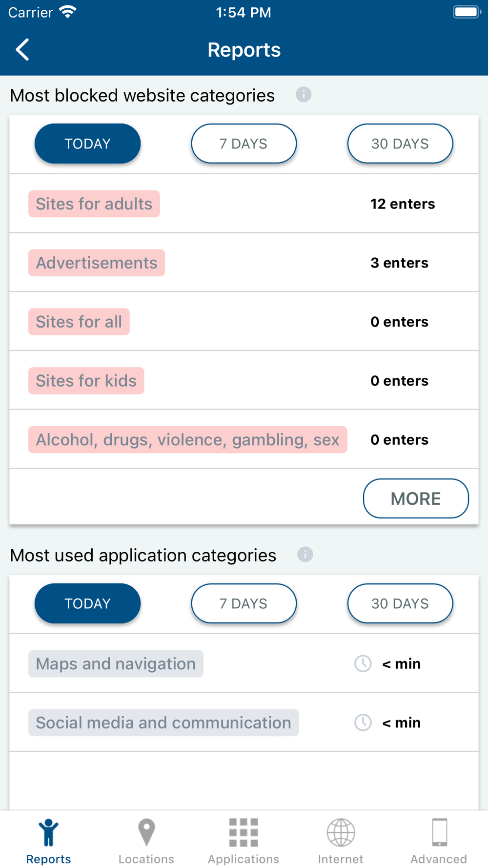Tap the Sites for adults category

click(x=94, y=204)
